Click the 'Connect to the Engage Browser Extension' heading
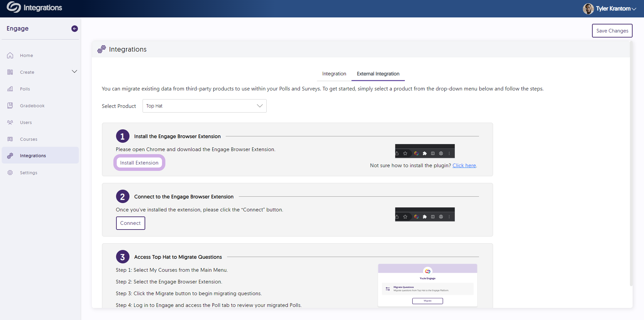This screenshot has width=644, height=320. point(184,197)
